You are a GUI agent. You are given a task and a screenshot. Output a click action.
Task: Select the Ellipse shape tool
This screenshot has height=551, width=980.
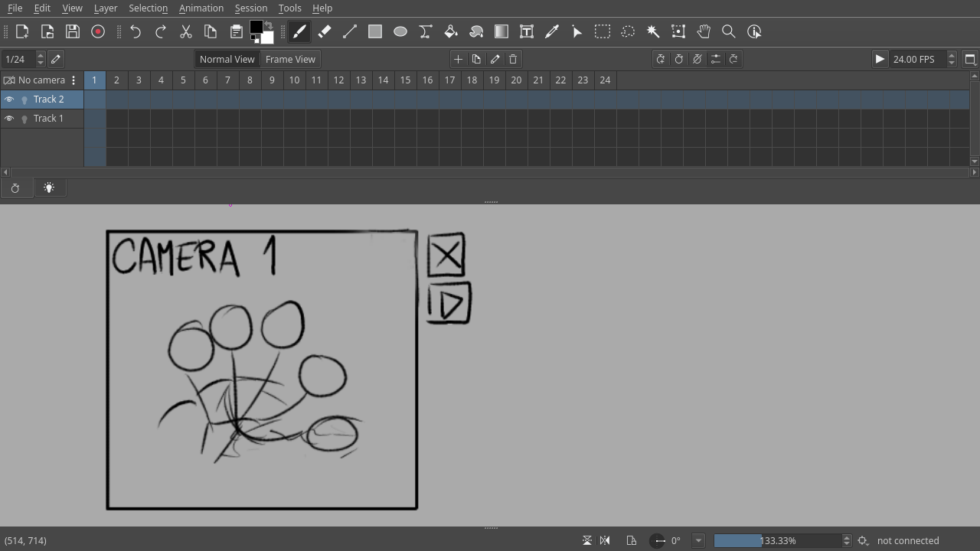coord(400,31)
